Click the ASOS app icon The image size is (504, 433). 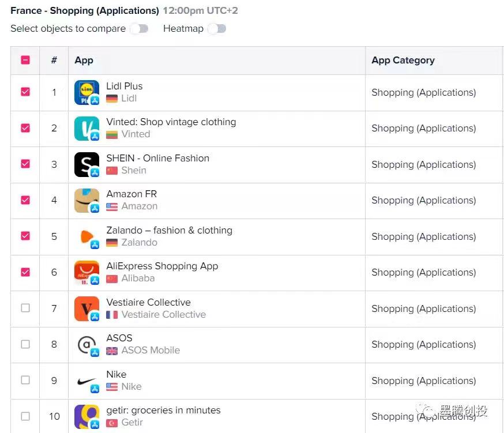[86, 344]
